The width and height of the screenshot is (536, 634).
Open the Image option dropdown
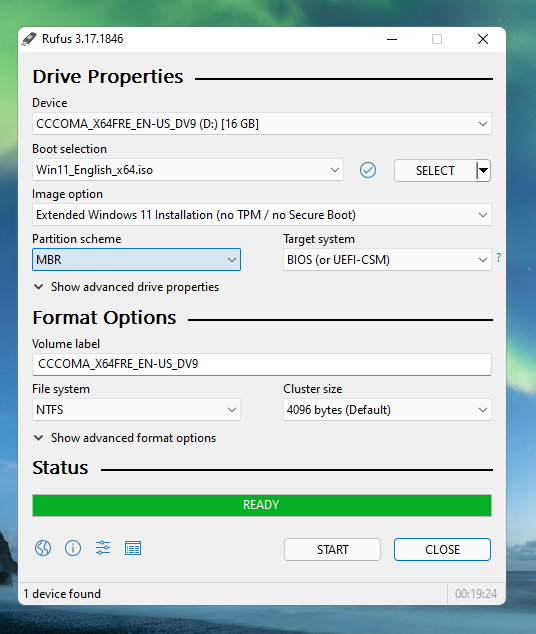point(262,215)
